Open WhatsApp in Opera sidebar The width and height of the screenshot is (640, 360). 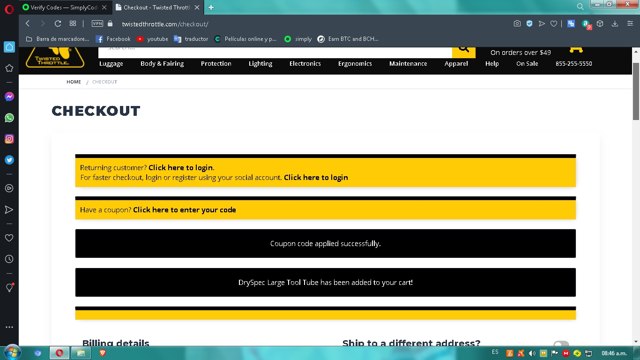point(9,118)
